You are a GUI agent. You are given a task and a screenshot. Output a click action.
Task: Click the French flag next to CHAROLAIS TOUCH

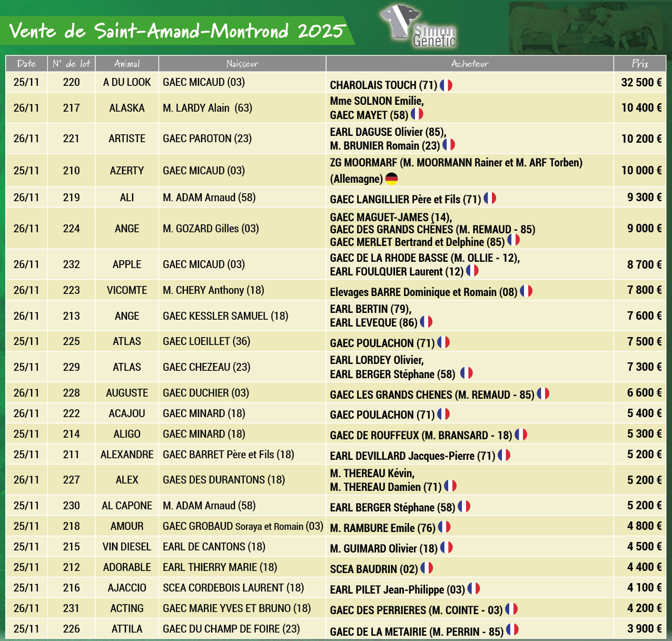(x=446, y=85)
